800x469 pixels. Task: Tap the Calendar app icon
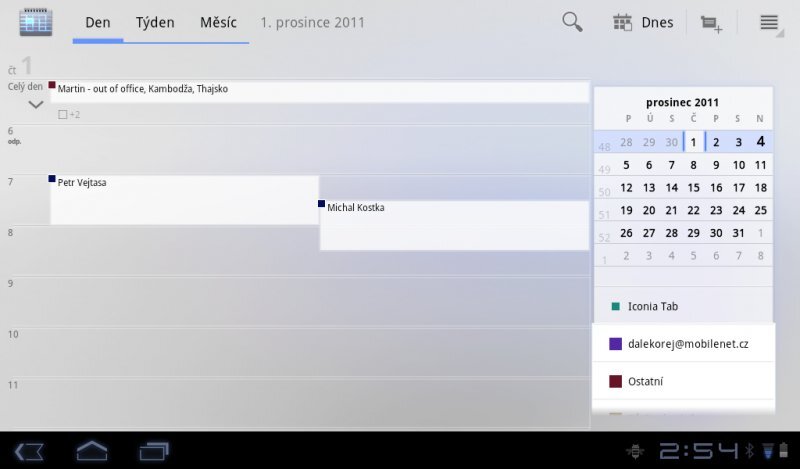point(36,22)
